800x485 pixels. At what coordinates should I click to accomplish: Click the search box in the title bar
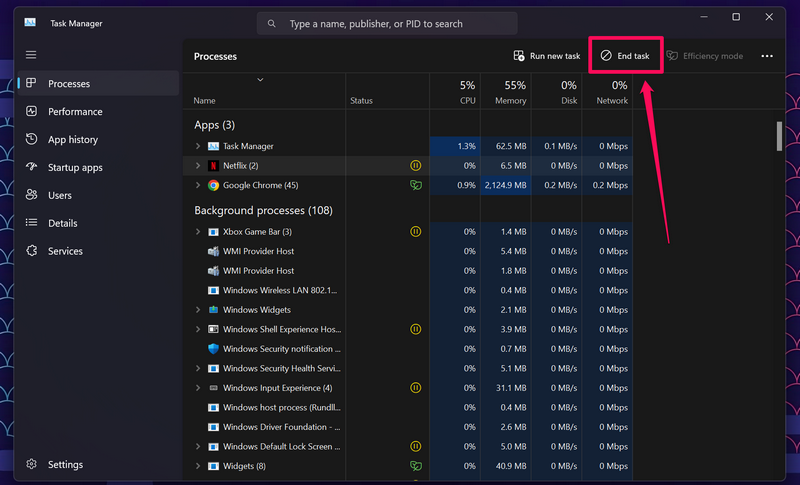pos(387,23)
